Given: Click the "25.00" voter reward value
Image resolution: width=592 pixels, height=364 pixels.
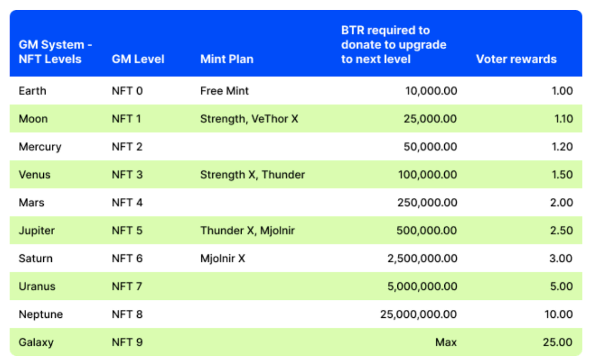Looking at the screenshot, I should tap(558, 342).
